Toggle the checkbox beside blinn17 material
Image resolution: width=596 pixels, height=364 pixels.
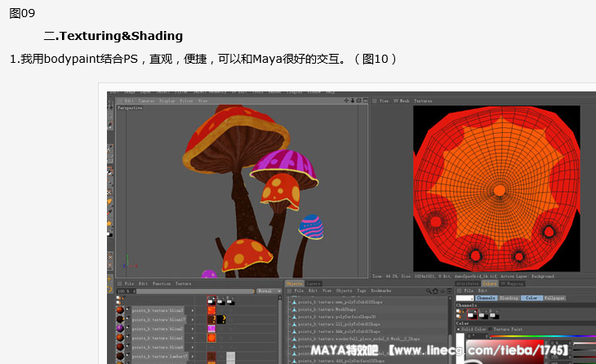(127, 318)
